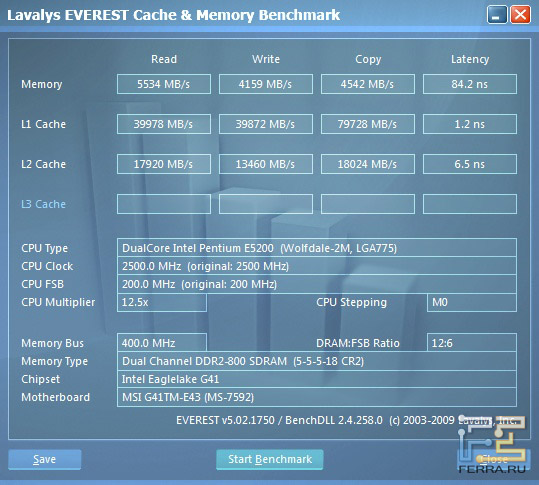Image resolution: width=539 pixels, height=485 pixels.
Task: Click the Memory Copy 4542 MB/s field
Action: pos(367,84)
